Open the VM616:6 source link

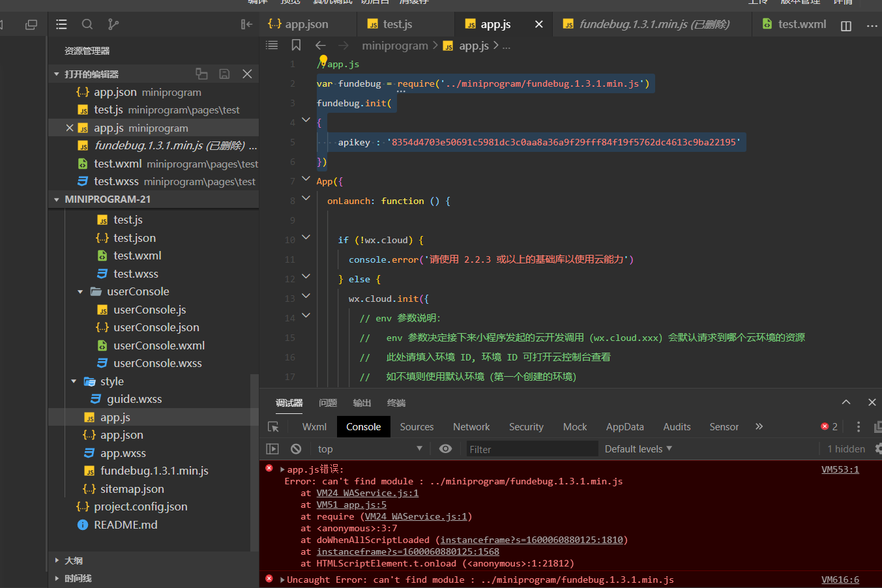pos(840,580)
